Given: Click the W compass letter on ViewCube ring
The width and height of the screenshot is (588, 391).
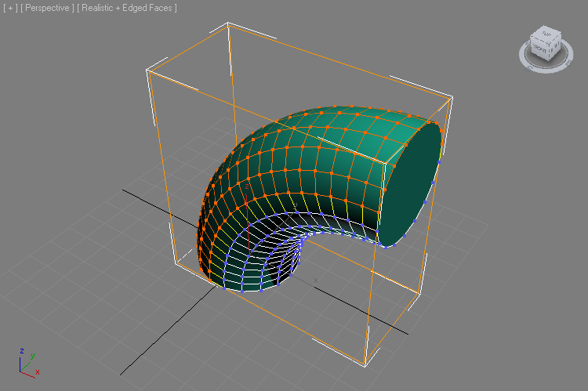Looking at the screenshot, I should pyautogui.click(x=525, y=42).
